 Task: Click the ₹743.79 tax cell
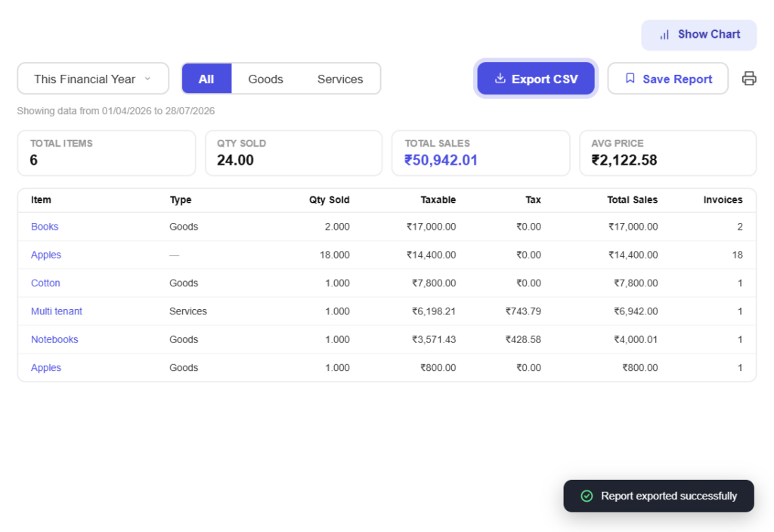523,311
